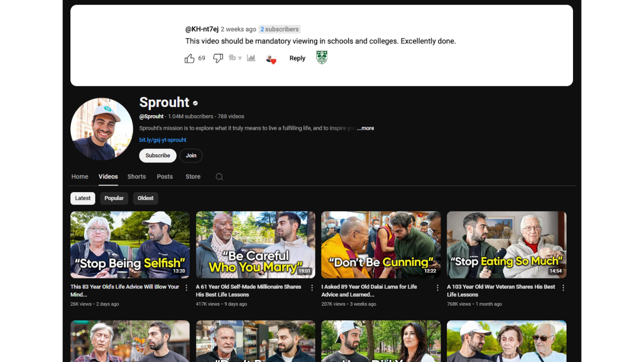The width and height of the screenshot is (644, 362).
Task: Click the '788 videos' count
Action: coord(231,117)
